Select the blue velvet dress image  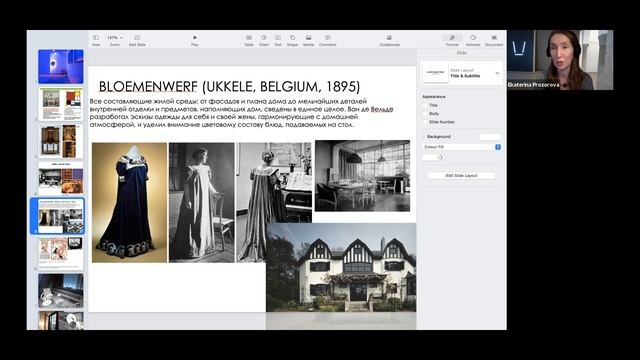[x=129, y=202]
